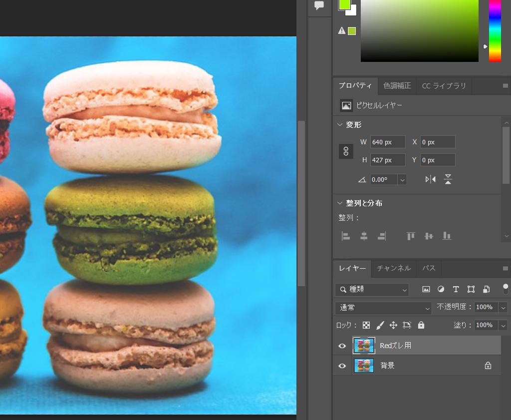Filter layers by type (T) layers

tap(456, 289)
